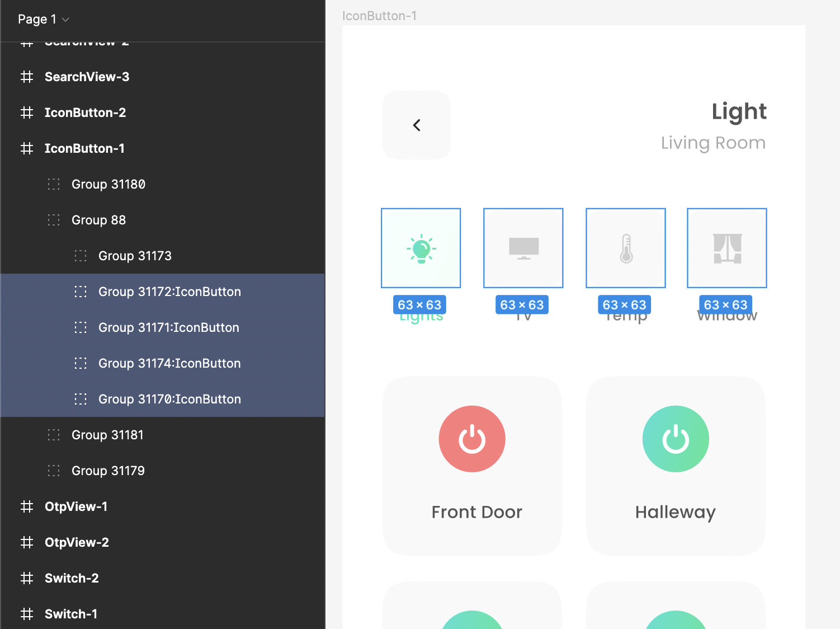Image resolution: width=840 pixels, height=629 pixels.
Task: Click the frame icon beside Switch-2
Action: point(27,578)
